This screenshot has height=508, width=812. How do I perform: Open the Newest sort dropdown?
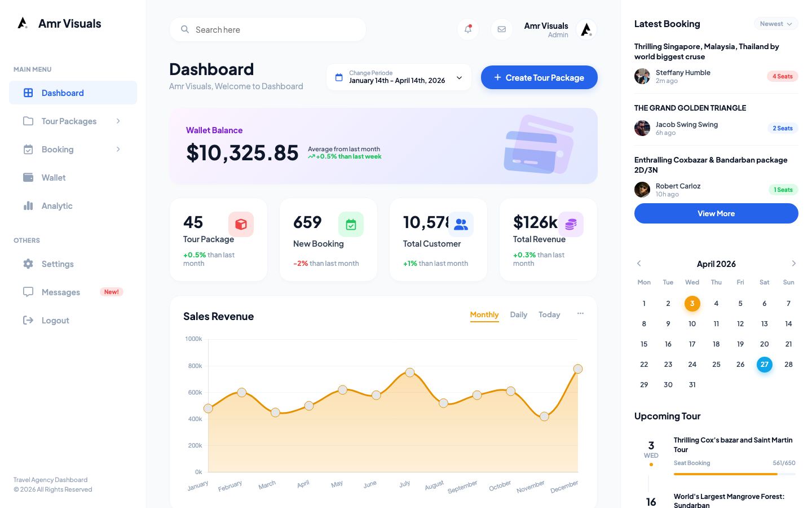coord(776,24)
